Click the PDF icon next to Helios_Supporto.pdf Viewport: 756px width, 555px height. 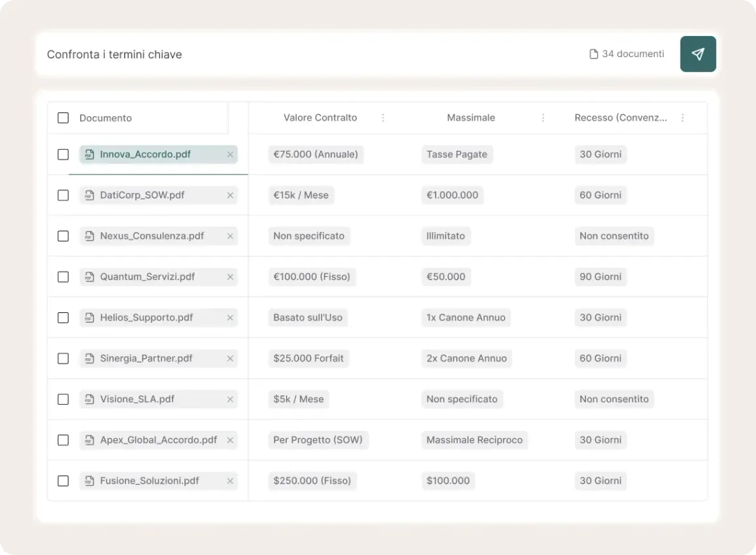[90, 318]
